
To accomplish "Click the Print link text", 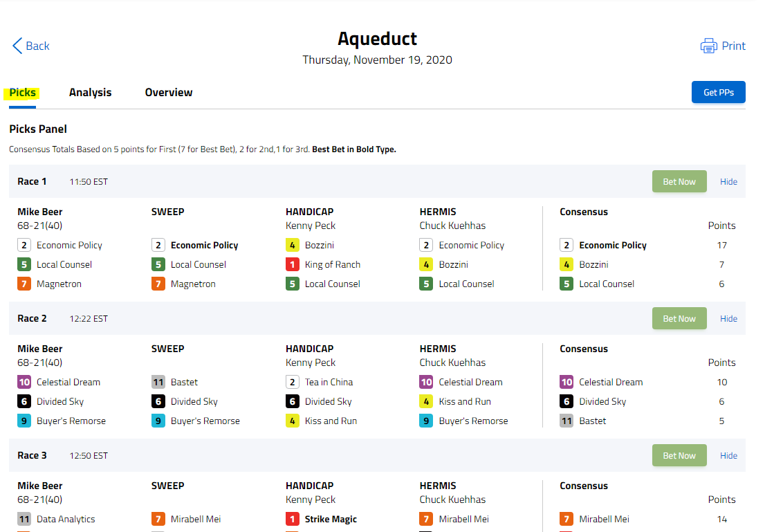I will 734,46.
